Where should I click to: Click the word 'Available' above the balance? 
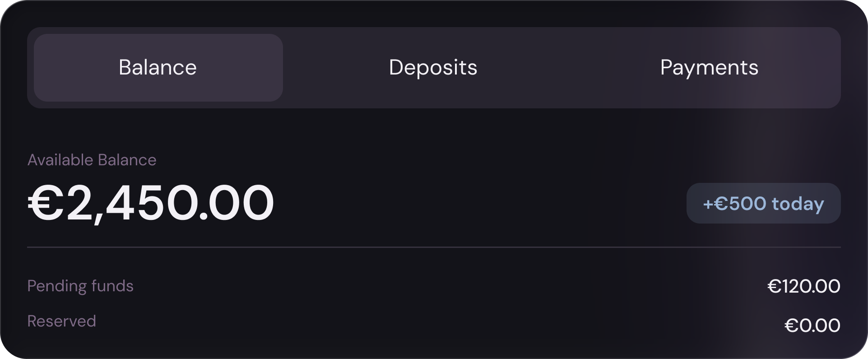click(x=60, y=160)
